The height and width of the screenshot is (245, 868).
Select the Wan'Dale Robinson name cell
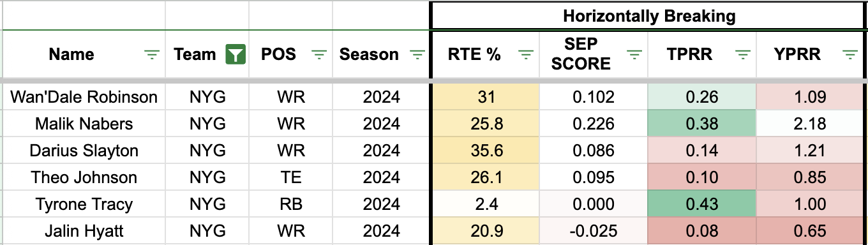coord(84,97)
